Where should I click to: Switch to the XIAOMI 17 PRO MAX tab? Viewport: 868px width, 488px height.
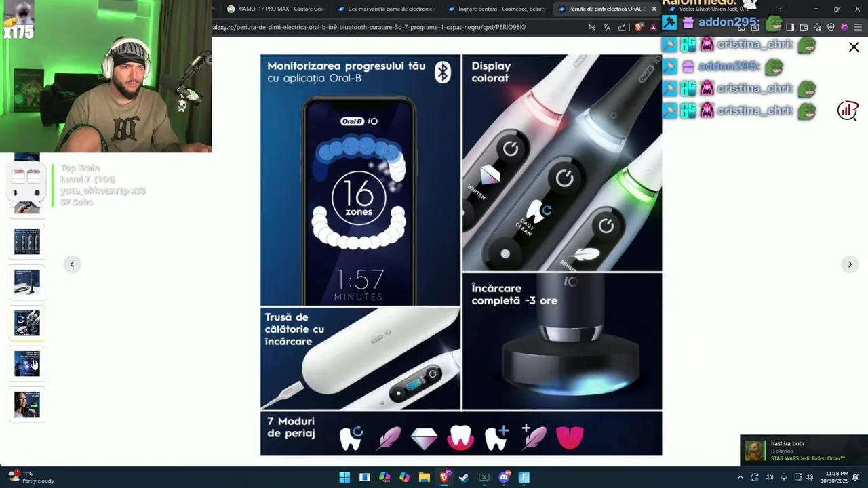click(x=276, y=9)
